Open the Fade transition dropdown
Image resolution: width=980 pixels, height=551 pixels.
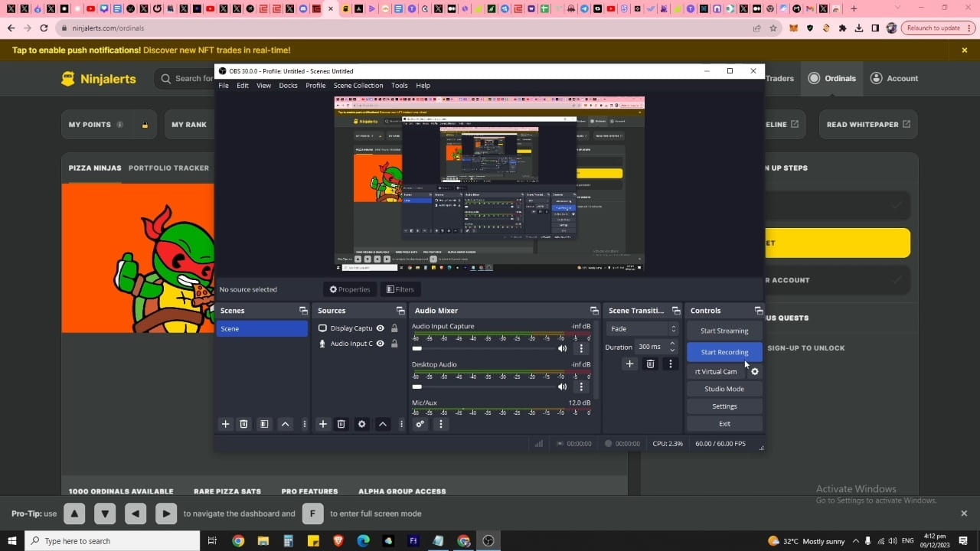pyautogui.click(x=642, y=329)
